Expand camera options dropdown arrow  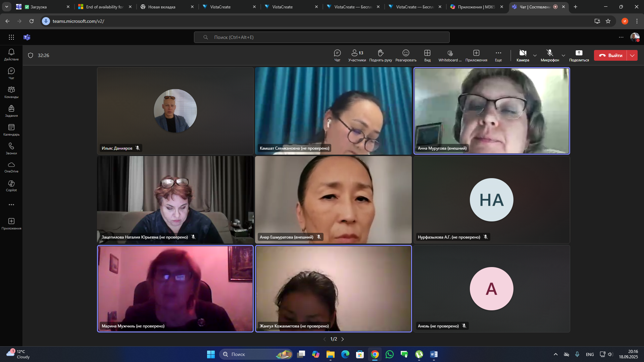(535, 55)
